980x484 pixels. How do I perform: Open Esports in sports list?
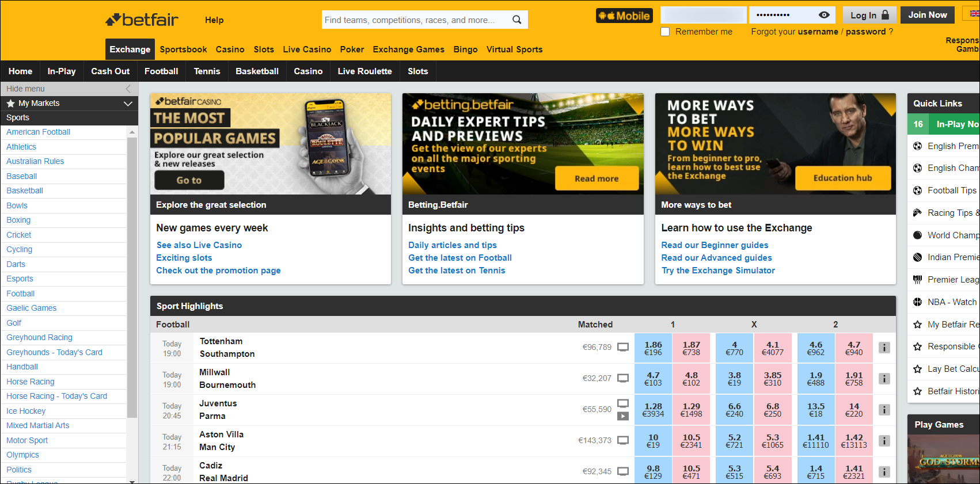pyautogui.click(x=20, y=279)
